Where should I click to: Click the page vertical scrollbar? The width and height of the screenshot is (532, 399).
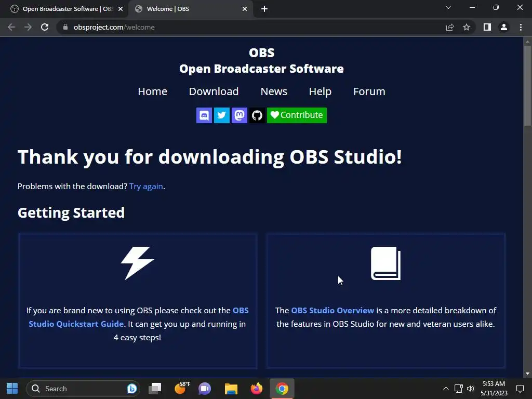(527, 86)
